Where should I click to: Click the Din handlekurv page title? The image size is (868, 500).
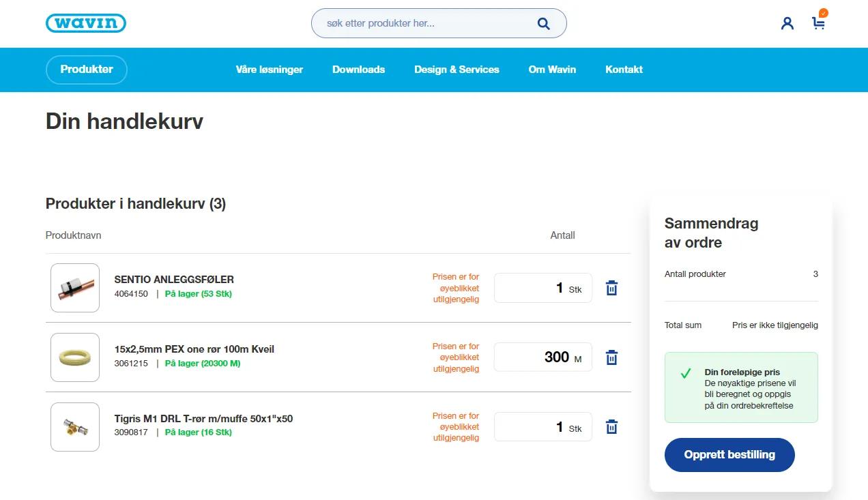[124, 121]
